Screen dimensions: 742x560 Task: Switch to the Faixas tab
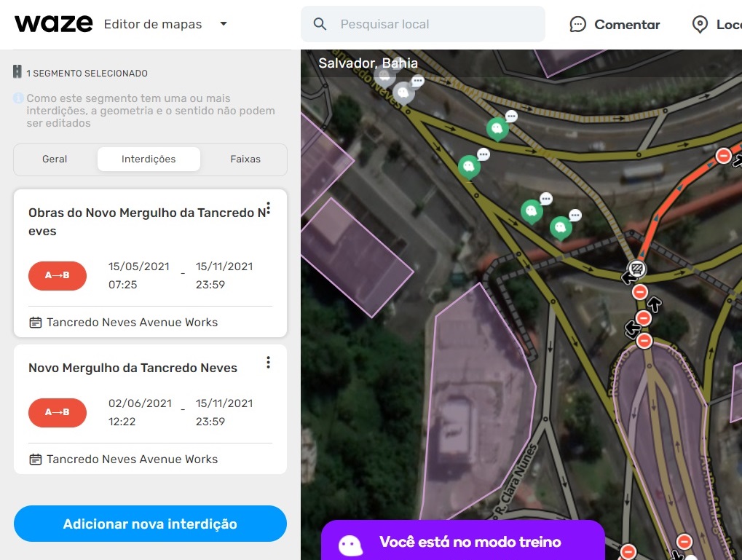click(x=245, y=159)
